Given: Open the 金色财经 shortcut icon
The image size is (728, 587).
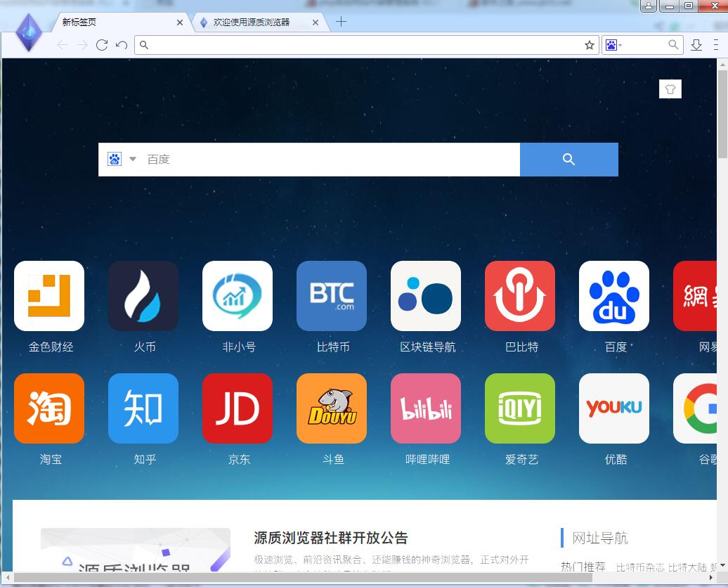Looking at the screenshot, I should pos(49,296).
